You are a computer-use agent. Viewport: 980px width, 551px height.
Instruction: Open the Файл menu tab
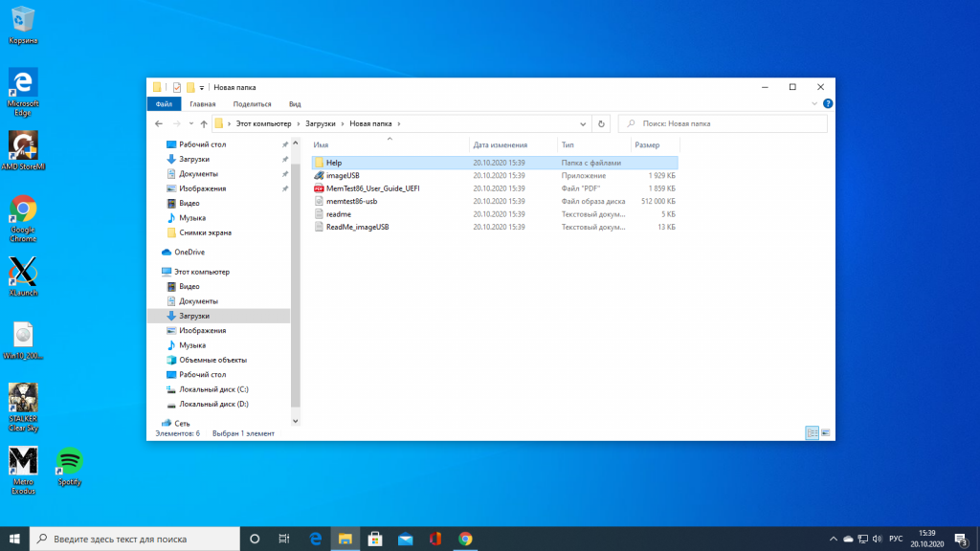[164, 103]
